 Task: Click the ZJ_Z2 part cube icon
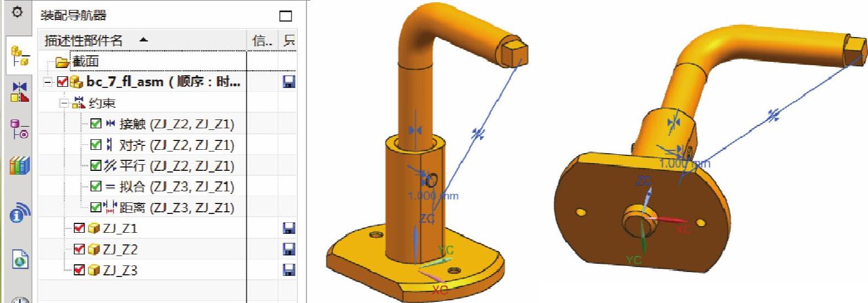(93, 249)
